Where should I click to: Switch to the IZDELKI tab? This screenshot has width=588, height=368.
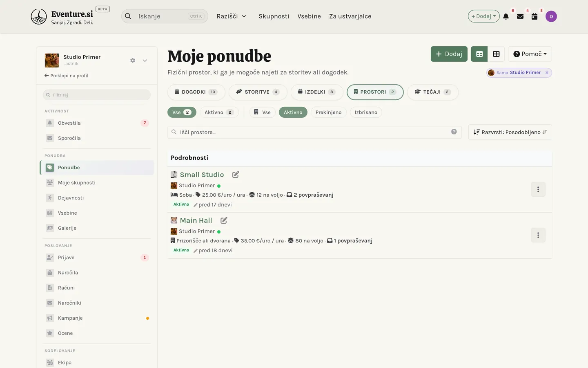click(x=317, y=92)
